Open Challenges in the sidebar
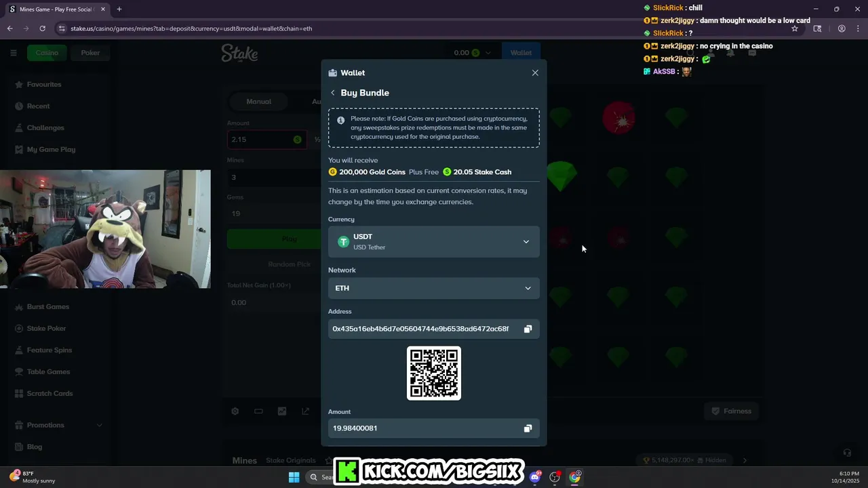Viewport: 868px width, 488px height. click(x=45, y=128)
